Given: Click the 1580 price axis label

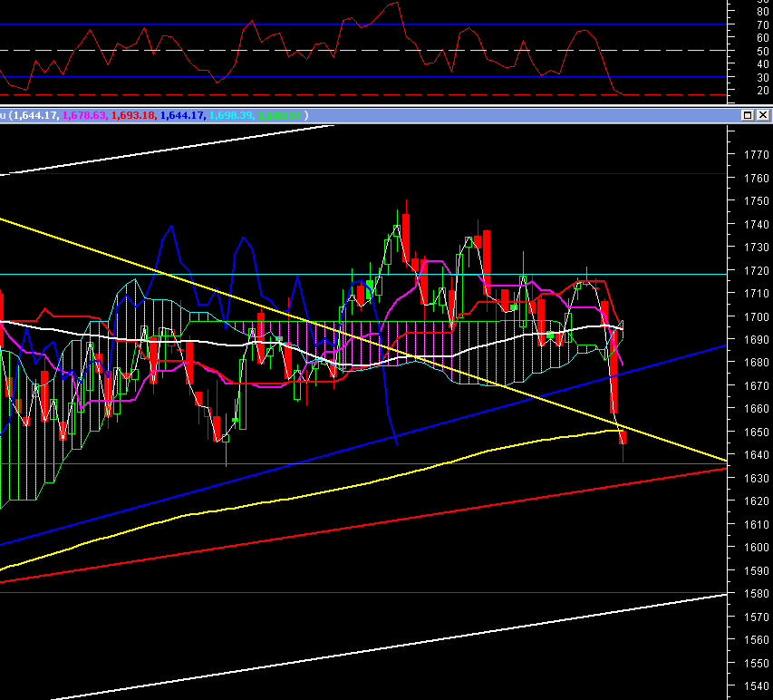Looking at the screenshot, I should (757, 594).
